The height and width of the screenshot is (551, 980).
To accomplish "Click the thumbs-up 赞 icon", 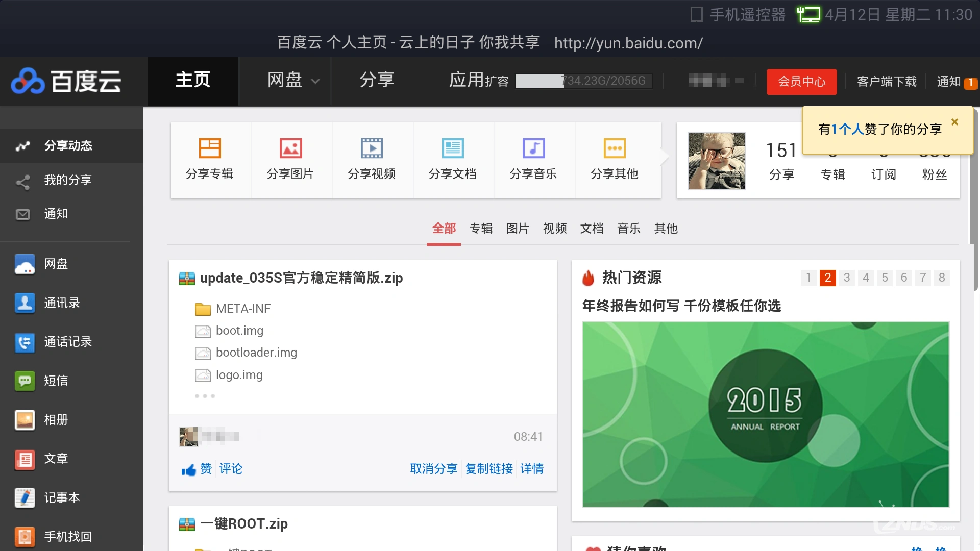I will pos(188,470).
